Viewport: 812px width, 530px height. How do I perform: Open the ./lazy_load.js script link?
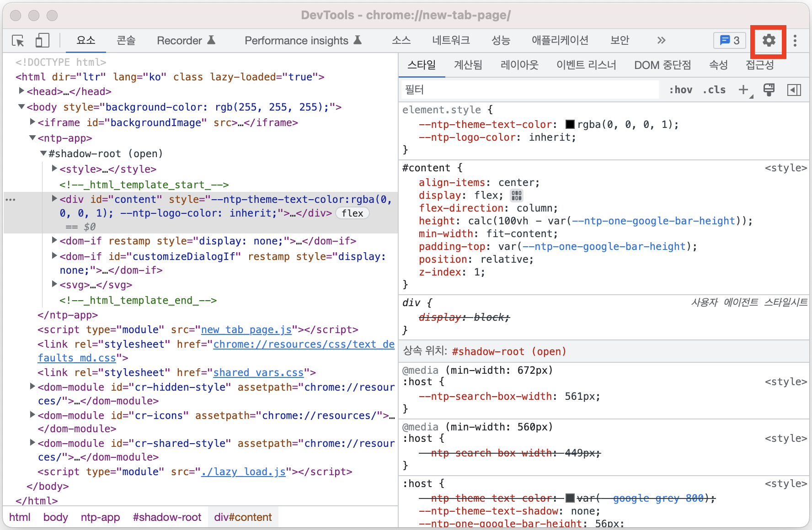[243, 472]
